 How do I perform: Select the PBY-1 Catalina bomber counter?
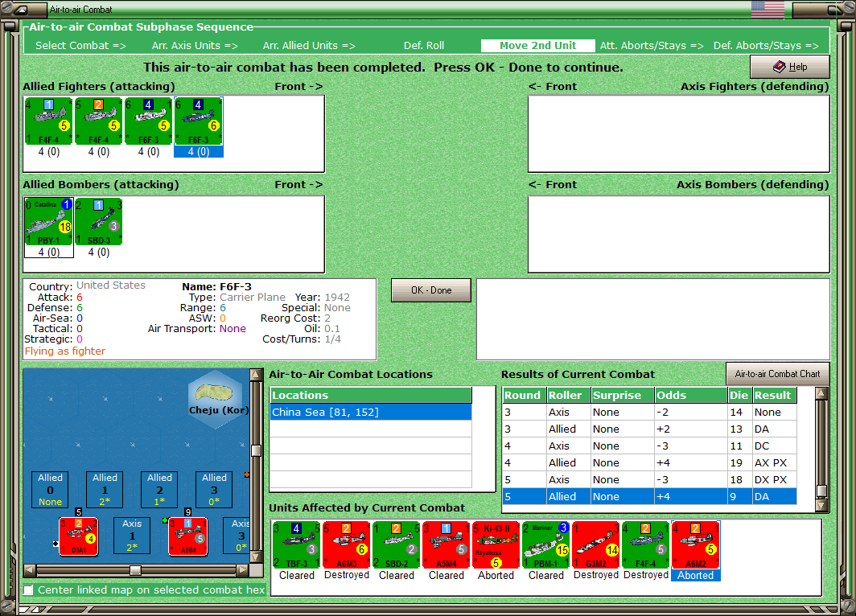(48, 221)
